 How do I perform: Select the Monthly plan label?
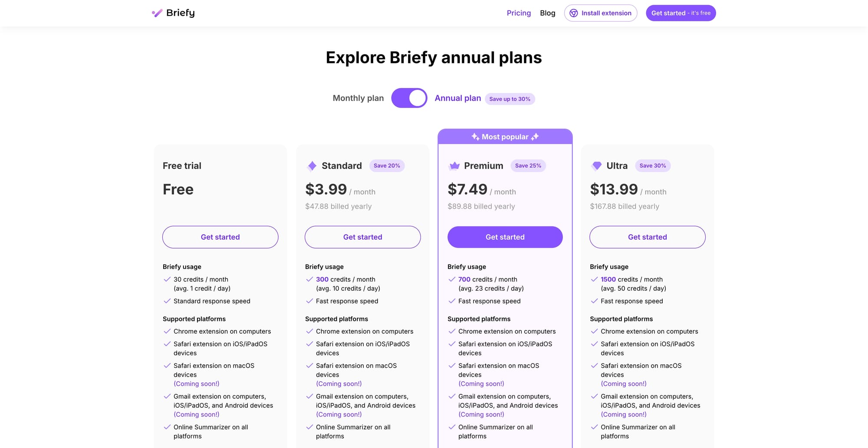click(x=358, y=98)
